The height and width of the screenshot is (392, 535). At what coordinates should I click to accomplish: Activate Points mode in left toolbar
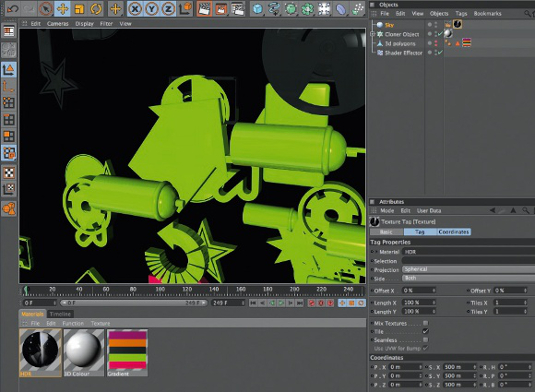9,103
